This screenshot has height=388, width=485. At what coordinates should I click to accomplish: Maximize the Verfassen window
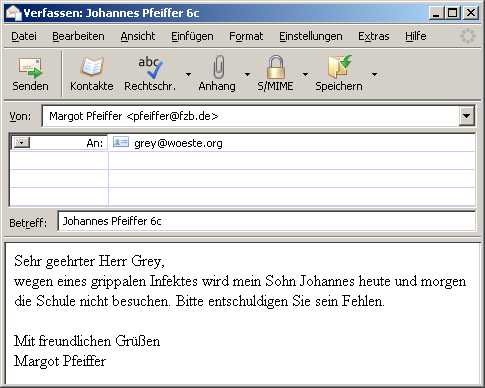click(453, 13)
